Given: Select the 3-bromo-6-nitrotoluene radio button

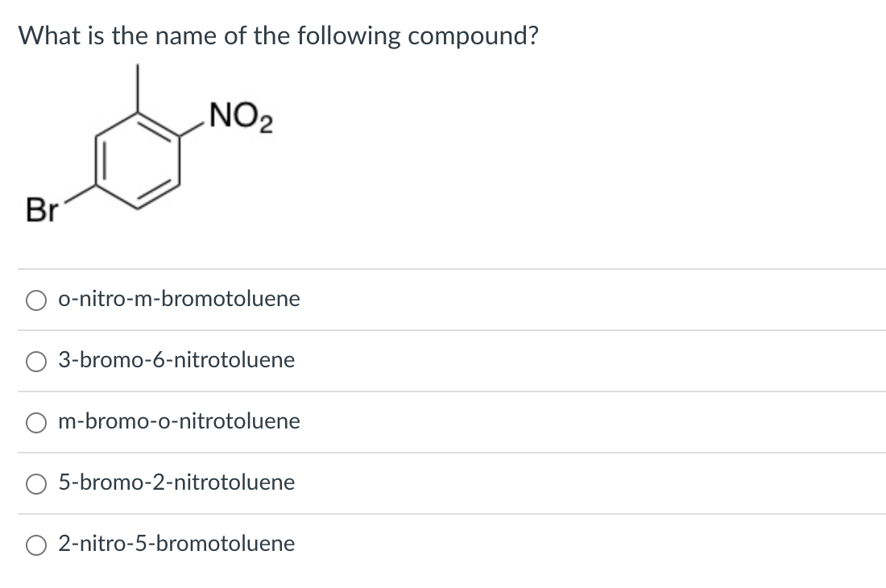Looking at the screenshot, I should click(x=35, y=362).
